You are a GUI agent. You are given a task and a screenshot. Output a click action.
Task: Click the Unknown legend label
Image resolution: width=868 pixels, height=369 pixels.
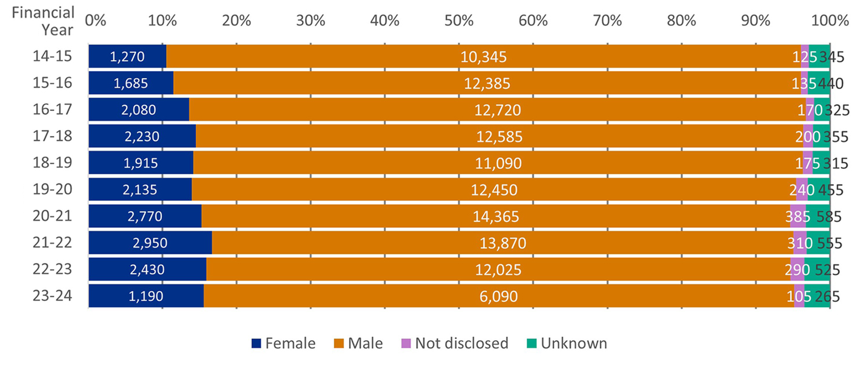pyautogui.click(x=573, y=344)
